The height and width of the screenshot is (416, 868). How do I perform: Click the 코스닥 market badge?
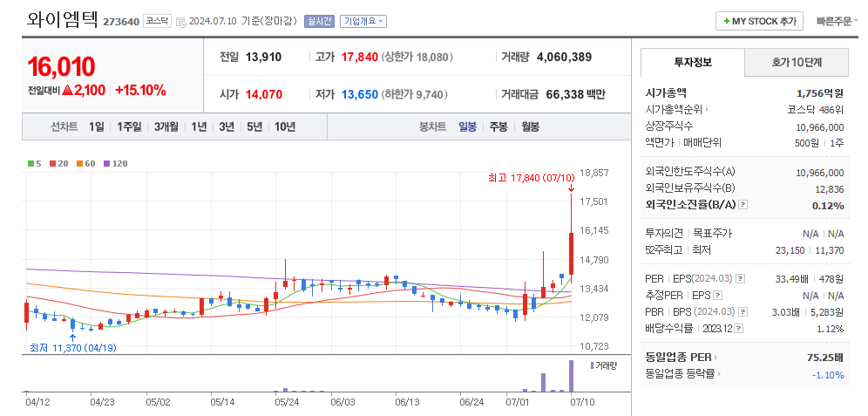(x=157, y=21)
